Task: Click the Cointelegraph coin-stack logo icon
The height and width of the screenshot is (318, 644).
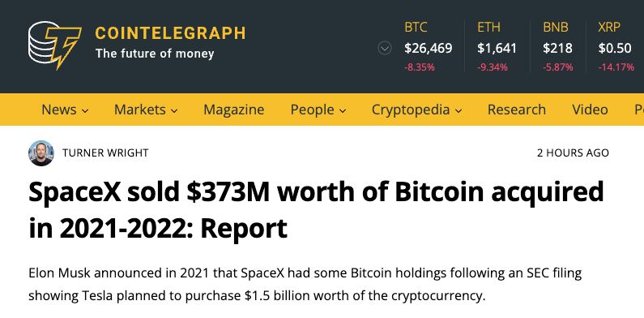Action: [x=54, y=45]
